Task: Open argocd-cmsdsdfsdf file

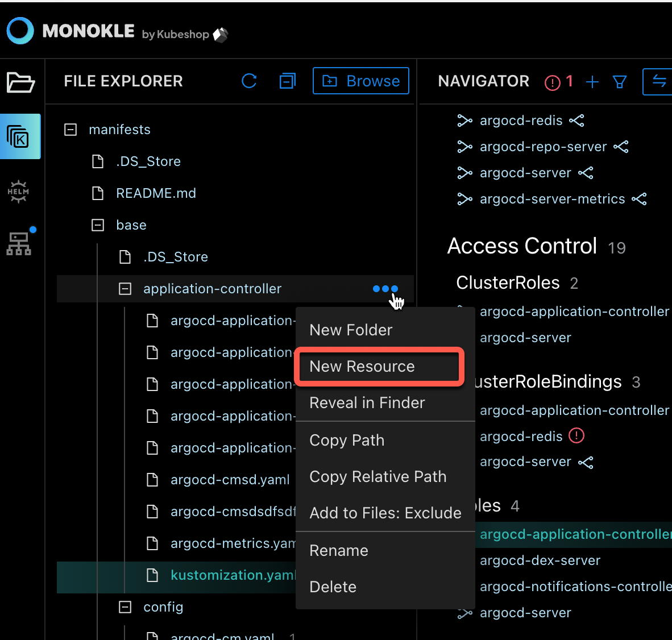Action: (233, 512)
